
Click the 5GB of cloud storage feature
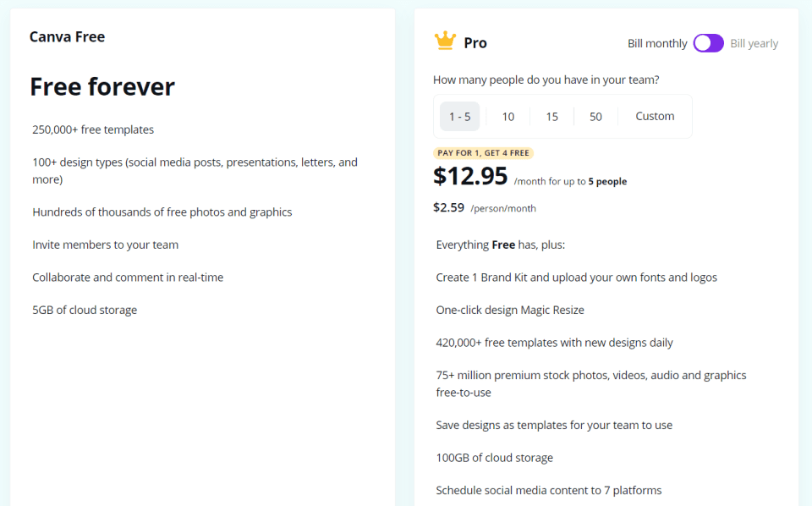[x=83, y=310]
